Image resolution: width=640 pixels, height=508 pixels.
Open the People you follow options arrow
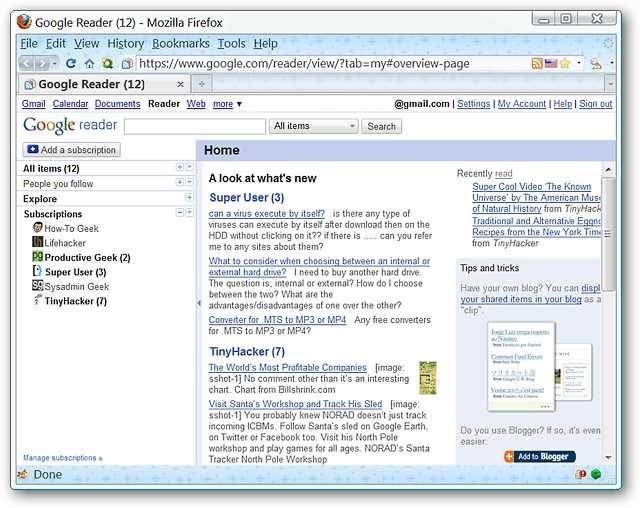[x=189, y=182]
